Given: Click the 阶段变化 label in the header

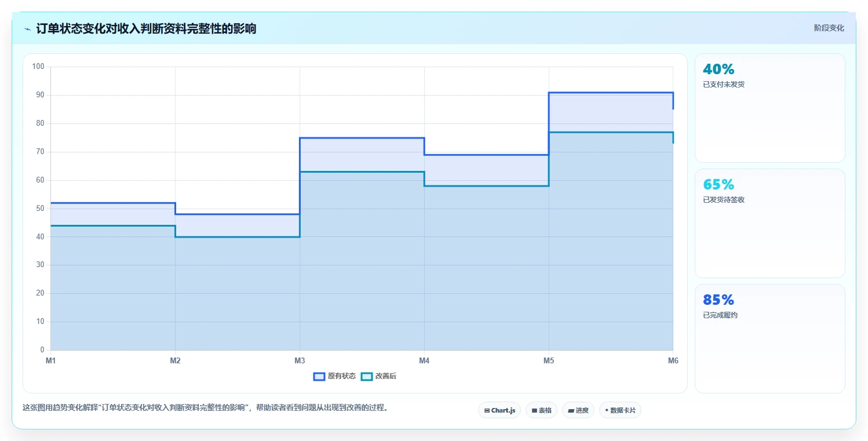Looking at the screenshot, I should pyautogui.click(x=829, y=28).
